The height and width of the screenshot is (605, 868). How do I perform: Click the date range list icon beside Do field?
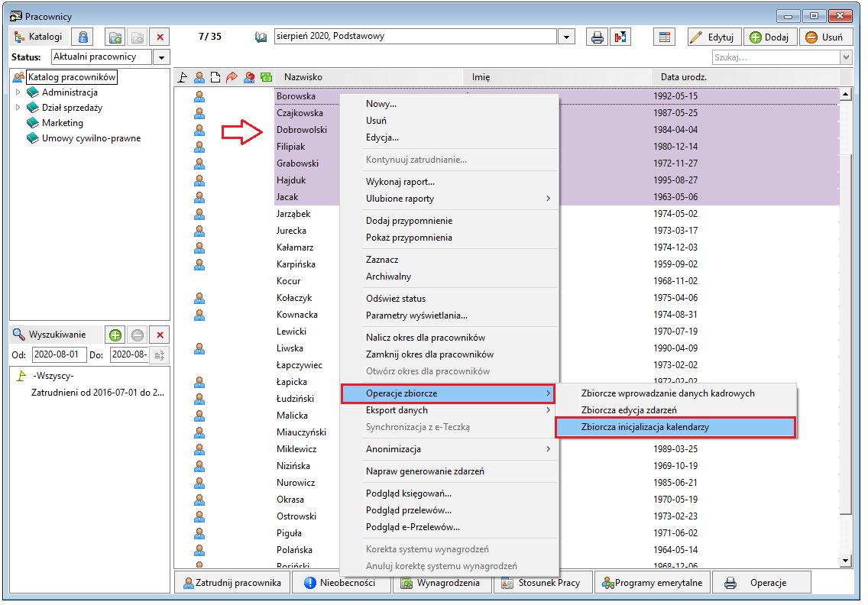click(160, 355)
